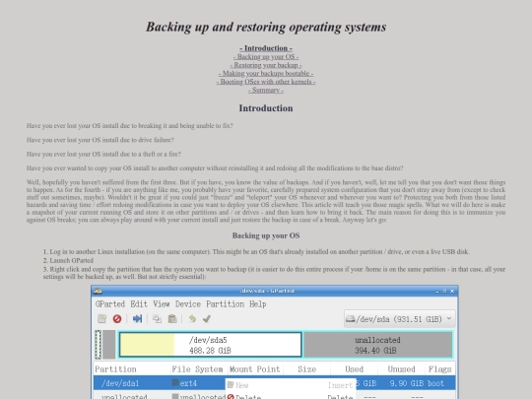Click the Used column header
The height and width of the screenshot is (399, 532).
pos(355,369)
